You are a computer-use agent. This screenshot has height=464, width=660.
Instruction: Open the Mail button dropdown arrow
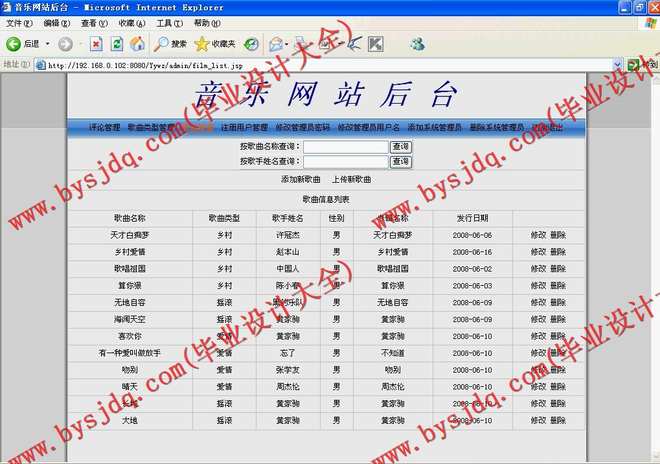(288, 44)
